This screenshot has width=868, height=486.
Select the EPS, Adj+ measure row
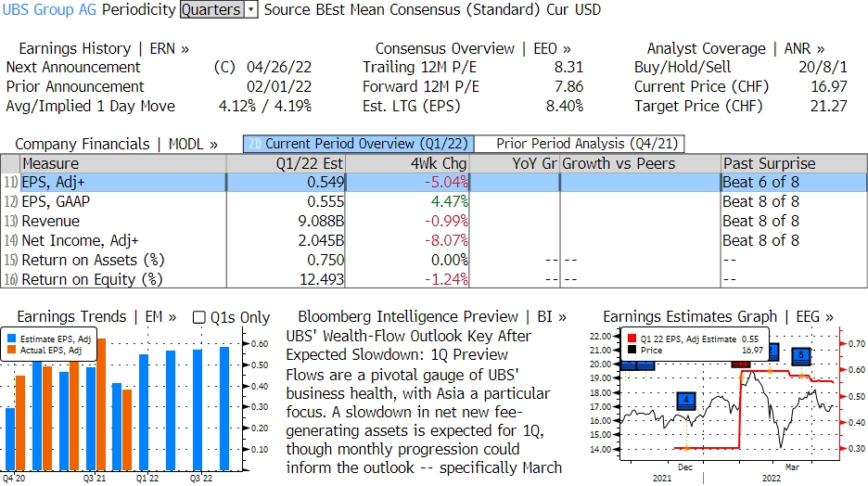pos(433,182)
